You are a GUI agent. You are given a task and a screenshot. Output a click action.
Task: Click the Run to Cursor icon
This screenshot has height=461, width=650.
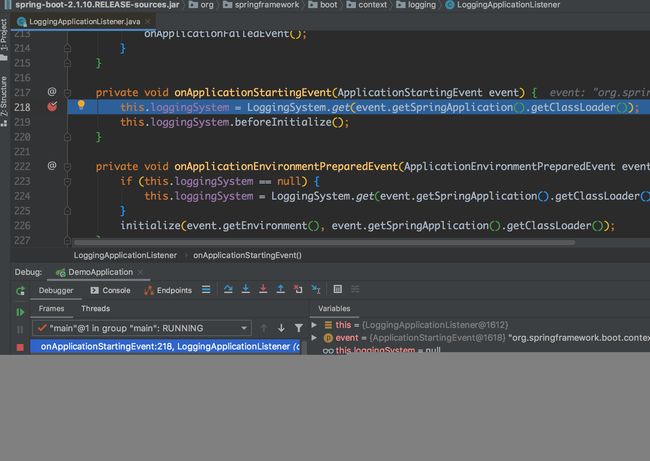pyautogui.click(x=316, y=289)
